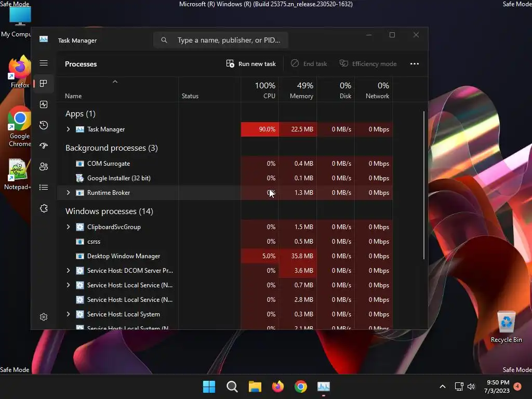Sort processes by Network column

374,90
